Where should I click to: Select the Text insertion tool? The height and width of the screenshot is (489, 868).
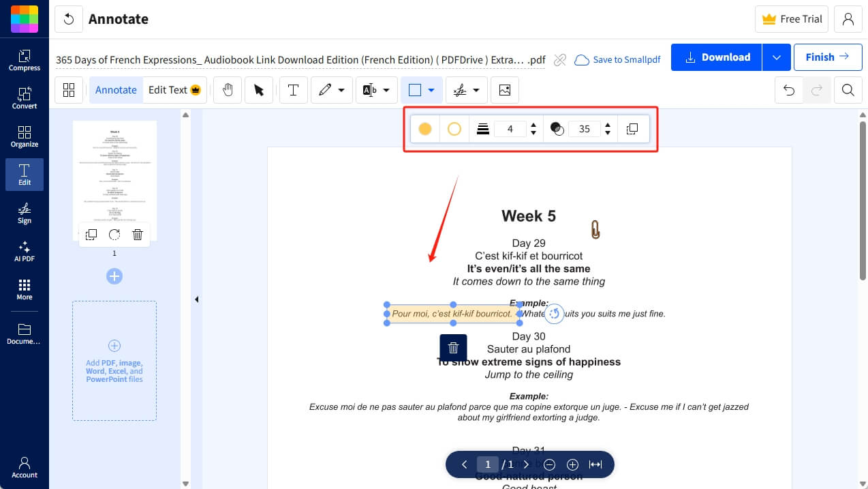pyautogui.click(x=293, y=89)
